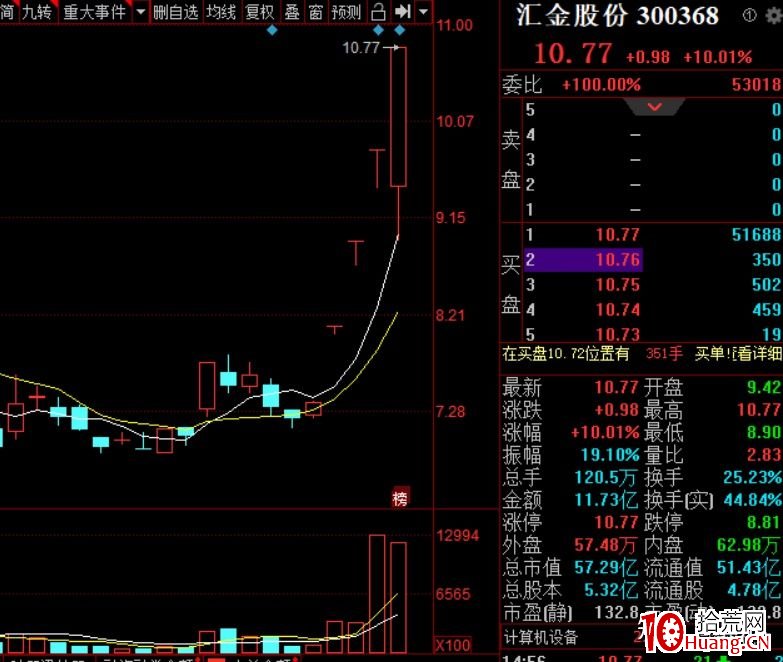Click the tallest red volume bar

click(x=377, y=594)
